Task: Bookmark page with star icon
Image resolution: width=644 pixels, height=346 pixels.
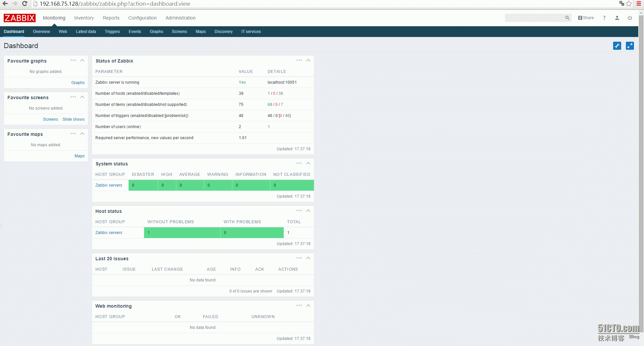Action: click(x=629, y=4)
